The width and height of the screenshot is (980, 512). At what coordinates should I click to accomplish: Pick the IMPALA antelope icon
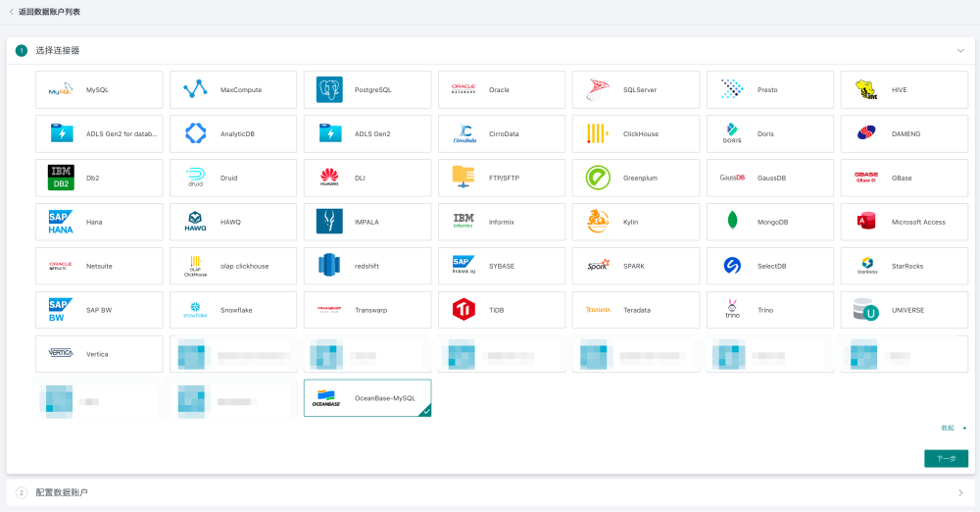[329, 222]
